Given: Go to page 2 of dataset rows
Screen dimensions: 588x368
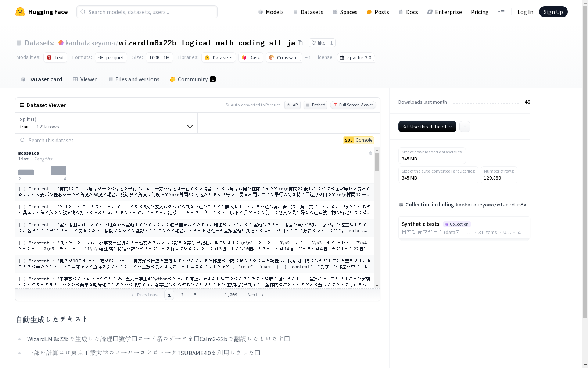Looking at the screenshot, I should (182, 295).
